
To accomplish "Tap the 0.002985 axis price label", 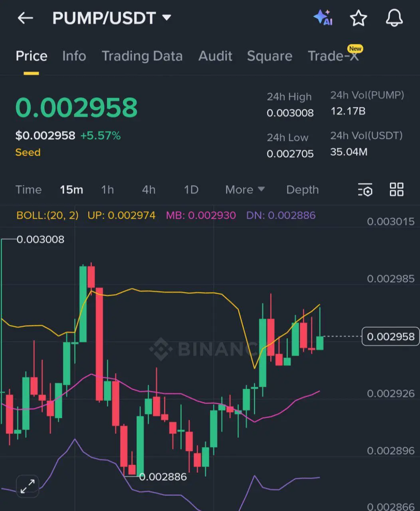I will pyautogui.click(x=391, y=279).
